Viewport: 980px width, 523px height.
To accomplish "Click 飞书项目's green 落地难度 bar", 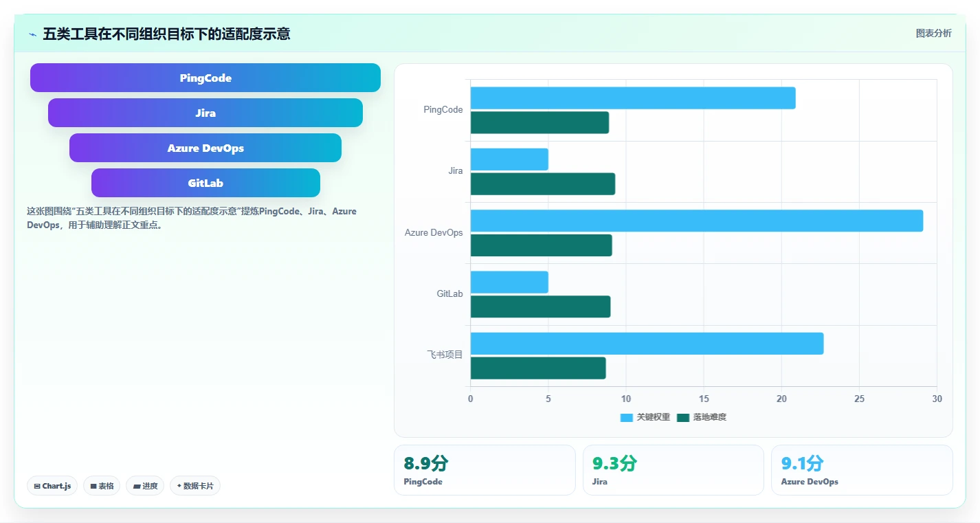I will (x=538, y=368).
